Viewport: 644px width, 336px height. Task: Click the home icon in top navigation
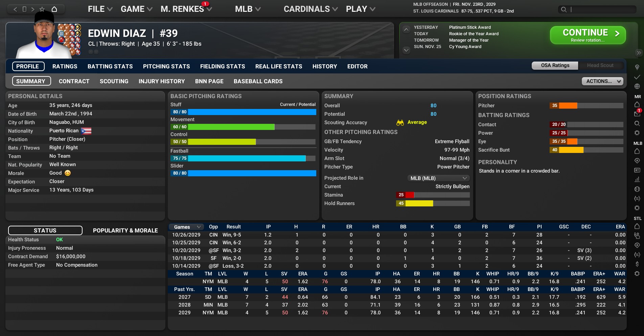pyautogui.click(x=54, y=9)
